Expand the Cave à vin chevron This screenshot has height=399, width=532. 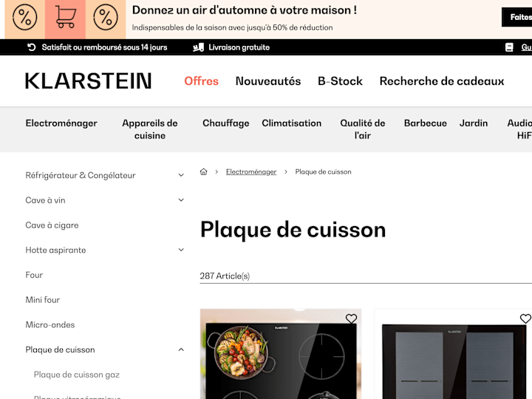(x=181, y=200)
